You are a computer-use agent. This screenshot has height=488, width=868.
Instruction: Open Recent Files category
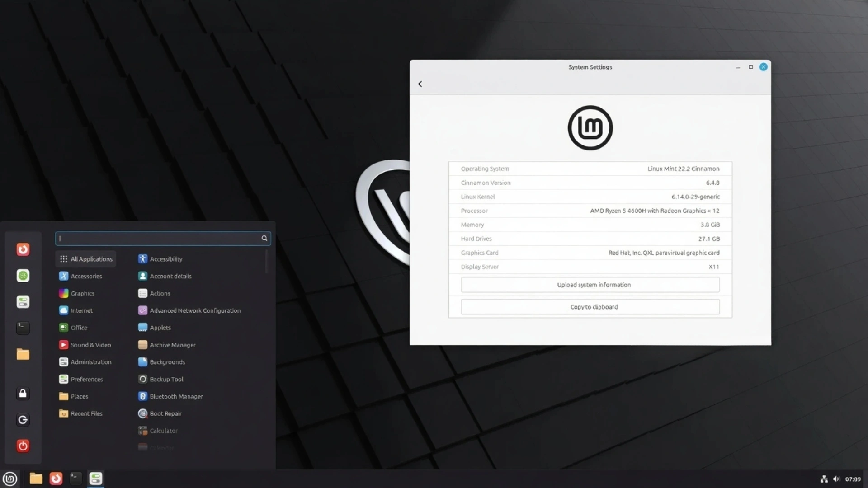click(x=81, y=413)
